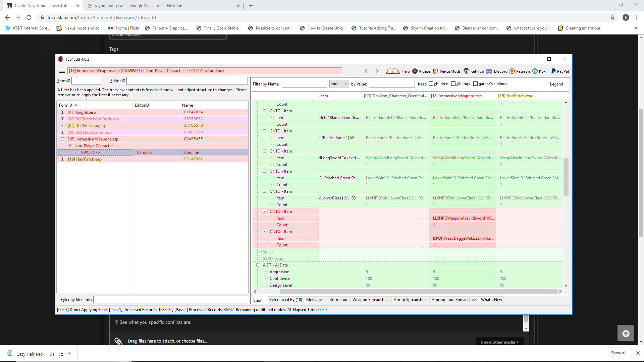This screenshot has height=362, width=644.
Task: Open the Ammunition Spreadsheet tab
Action: (454, 300)
